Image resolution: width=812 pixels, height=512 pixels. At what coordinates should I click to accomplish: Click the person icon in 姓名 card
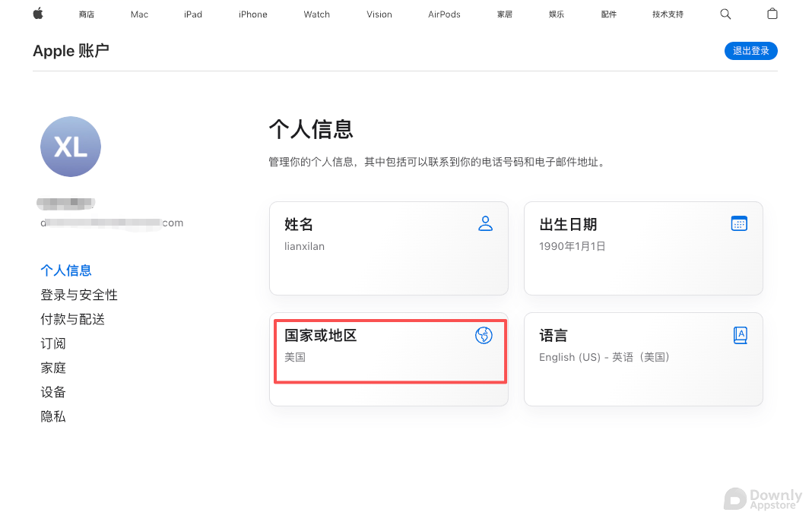[485, 223]
